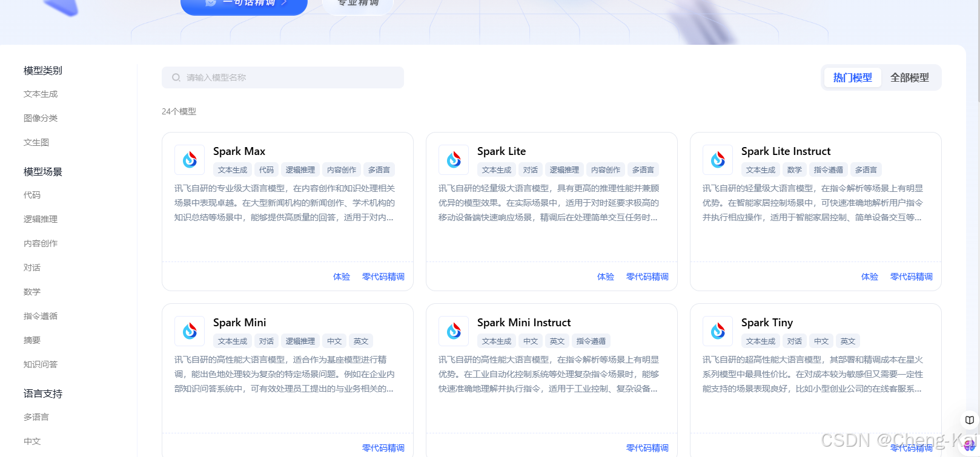Click 零代码精调 on Spark Mini card
Screen dimensions: 980x457
point(383,448)
